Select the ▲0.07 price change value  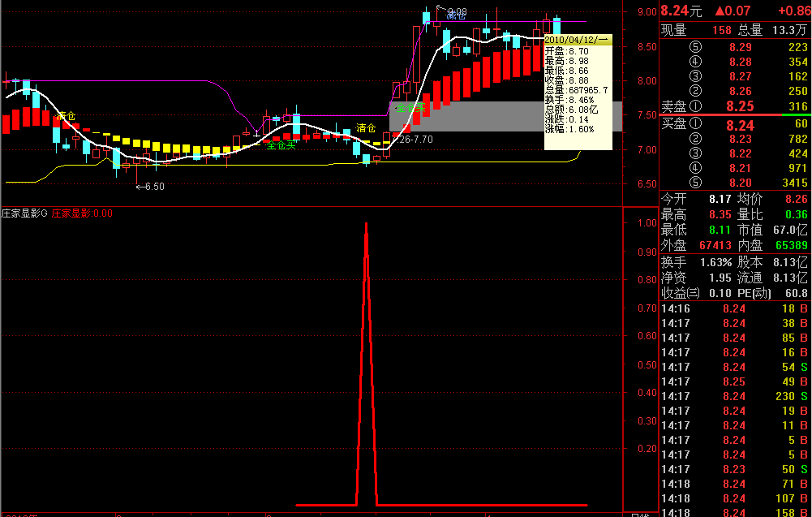click(x=733, y=11)
